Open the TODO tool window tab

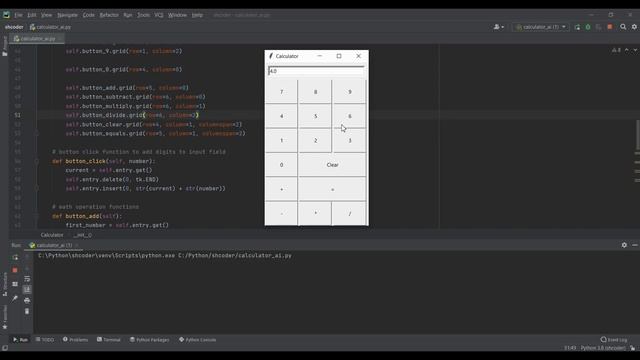(44, 340)
